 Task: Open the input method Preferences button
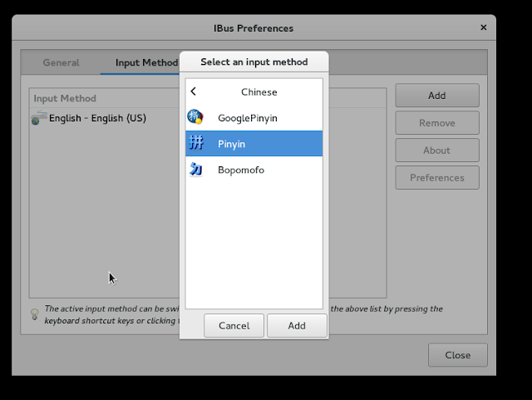[x=437, y=178]
